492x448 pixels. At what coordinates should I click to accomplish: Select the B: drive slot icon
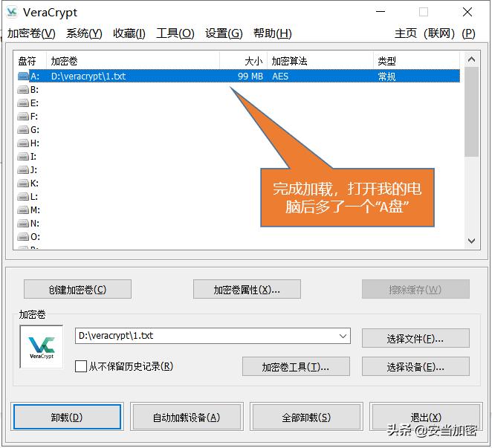[x=23, y=90]
